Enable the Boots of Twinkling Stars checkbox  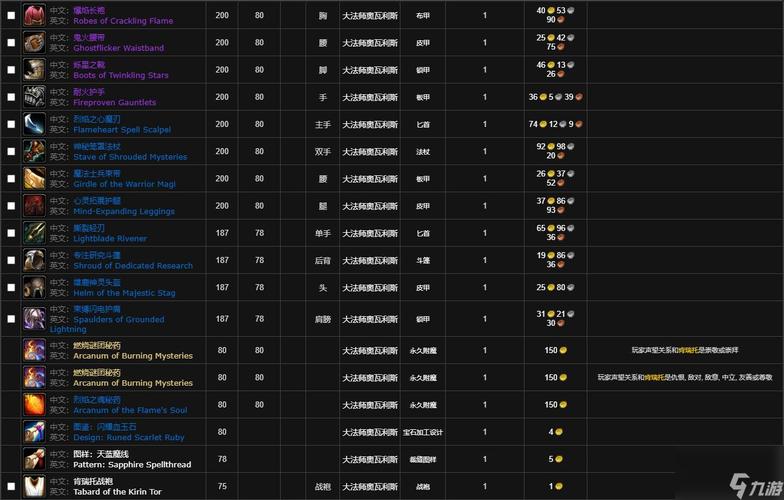pyautogui.click(x=11, y=70)
